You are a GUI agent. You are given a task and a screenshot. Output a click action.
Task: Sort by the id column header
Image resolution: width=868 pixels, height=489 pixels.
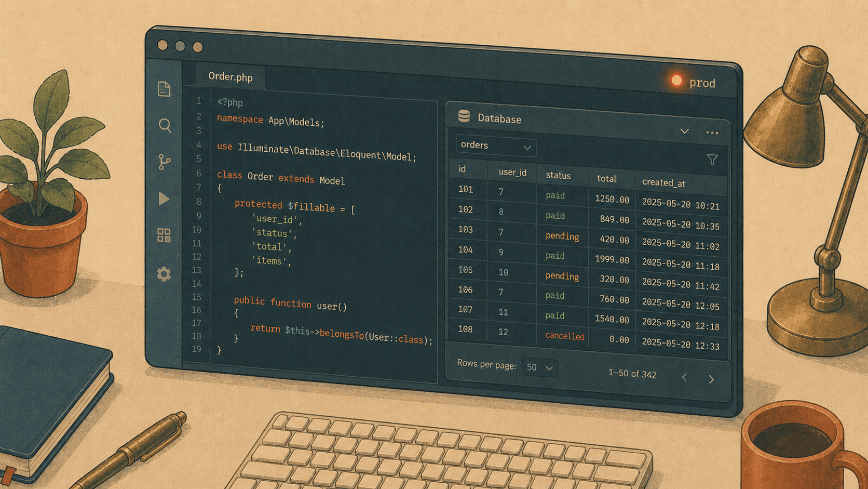pyautogui.click(x=462, y=169)
